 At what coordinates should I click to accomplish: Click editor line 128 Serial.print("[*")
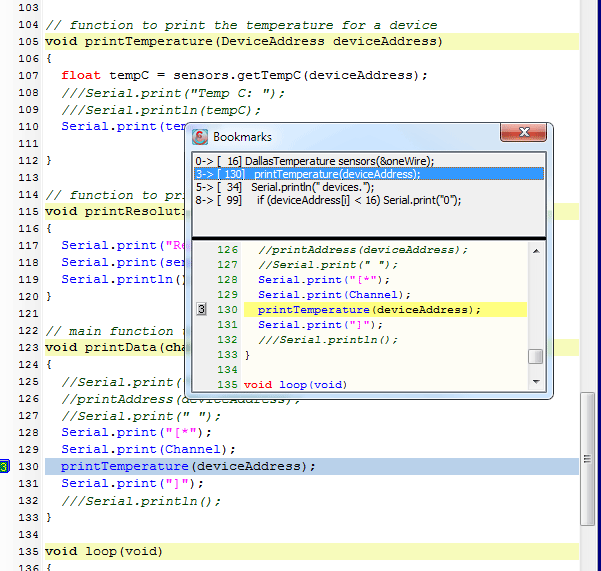[136, 432]
